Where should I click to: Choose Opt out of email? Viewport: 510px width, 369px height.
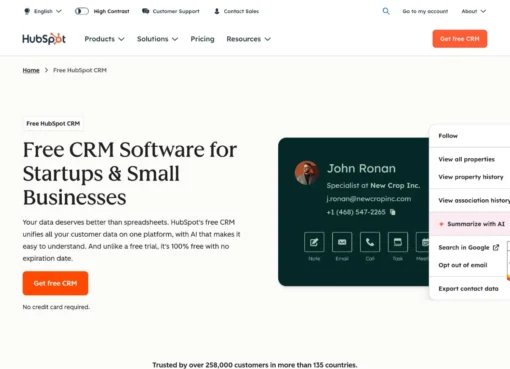click(463, 265)
